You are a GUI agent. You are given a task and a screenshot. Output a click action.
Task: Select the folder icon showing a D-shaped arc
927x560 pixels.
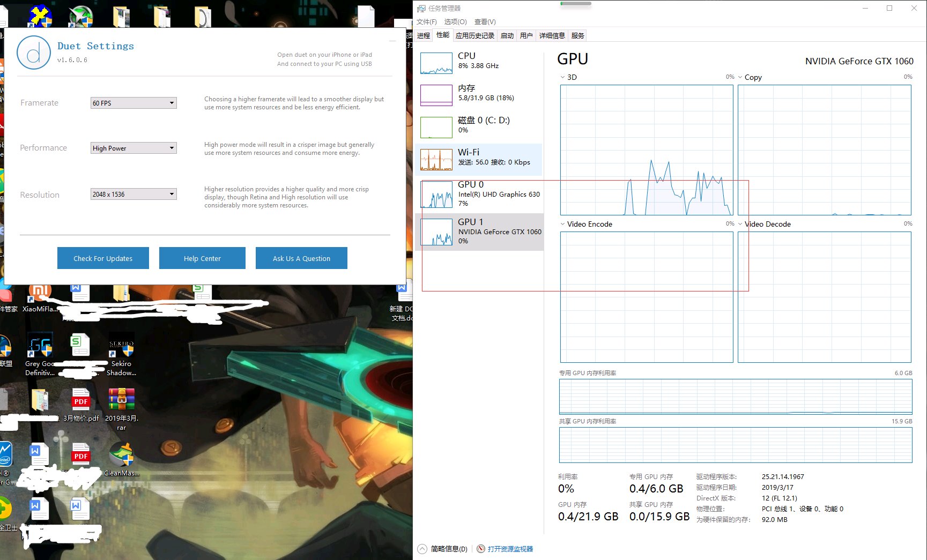coord(202,16)
